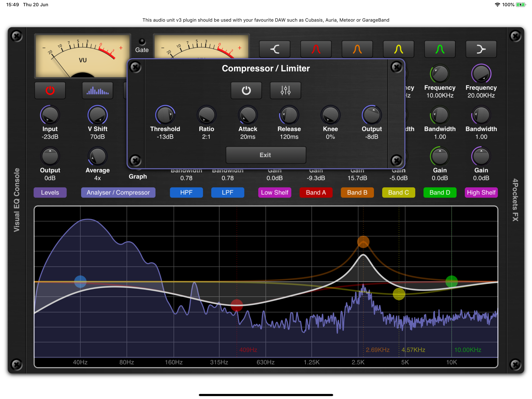The image size is (532, 399).
Task: Switch to the Analyser / Compressor tab
Action: click(118, 192)
